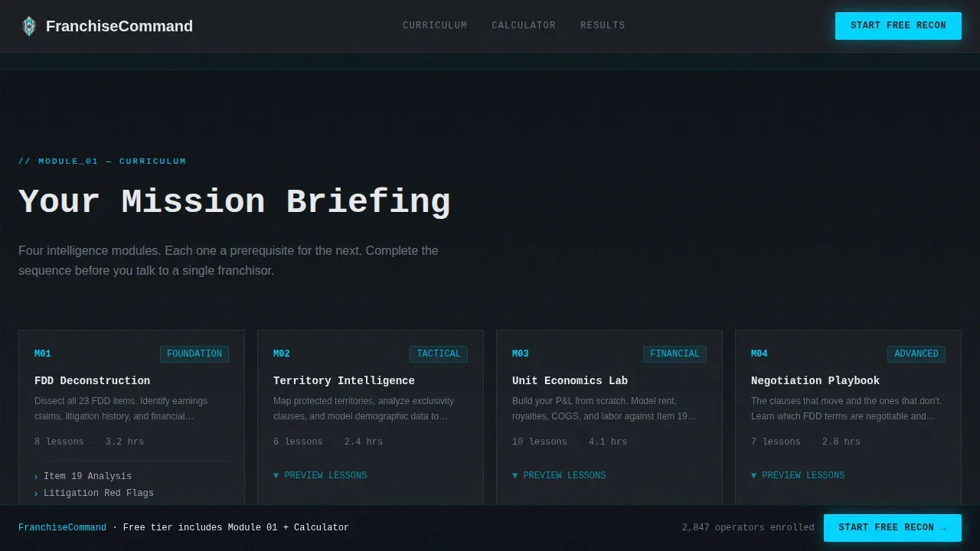Screen dimensions: 980x551
Task: Open the Calculator nav item
Action: point(524,25)
